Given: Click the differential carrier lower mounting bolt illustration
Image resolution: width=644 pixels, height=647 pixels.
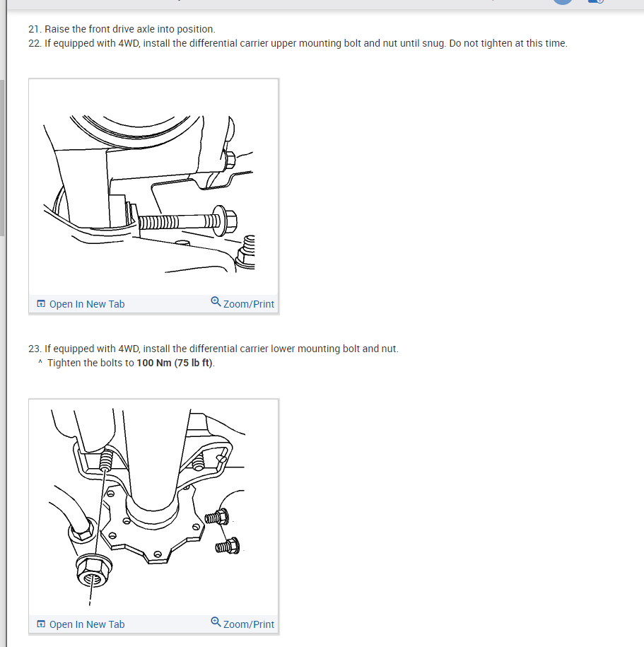Looking at the screenshot, I should [x=153, y=508].
